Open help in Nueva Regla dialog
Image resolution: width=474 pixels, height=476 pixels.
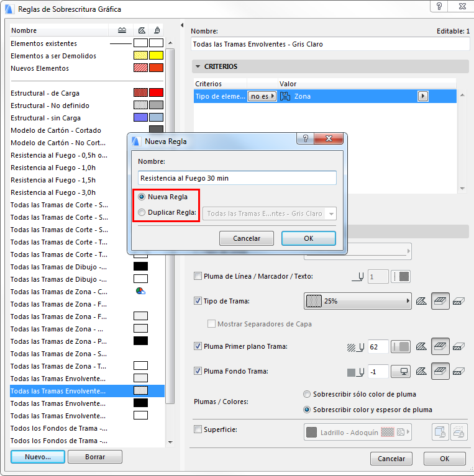tap(306, 138)
